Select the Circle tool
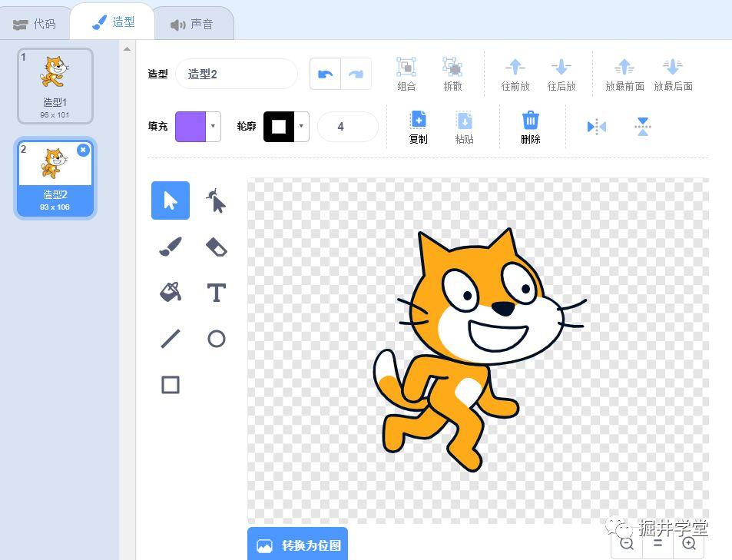 (216, 339)
